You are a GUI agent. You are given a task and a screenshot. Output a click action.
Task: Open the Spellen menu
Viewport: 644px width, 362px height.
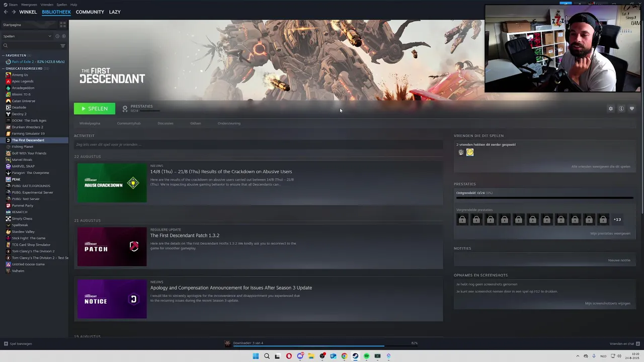coord(61,5)
